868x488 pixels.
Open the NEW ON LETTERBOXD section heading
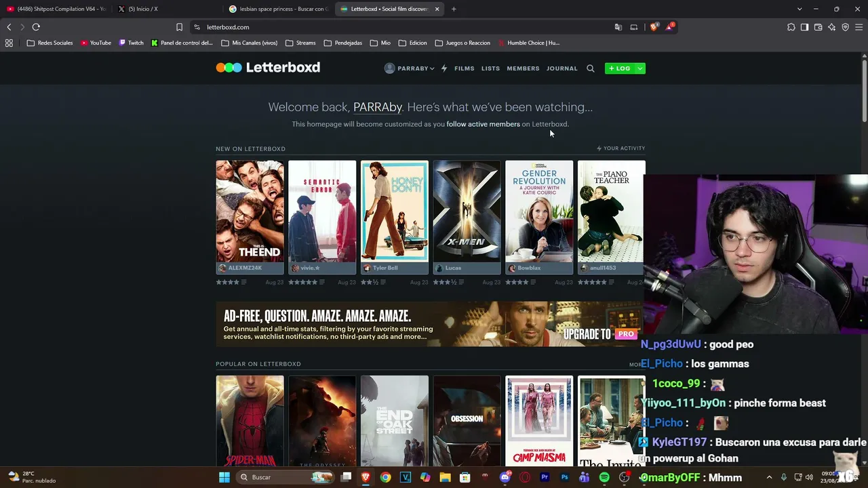[250, 148]
